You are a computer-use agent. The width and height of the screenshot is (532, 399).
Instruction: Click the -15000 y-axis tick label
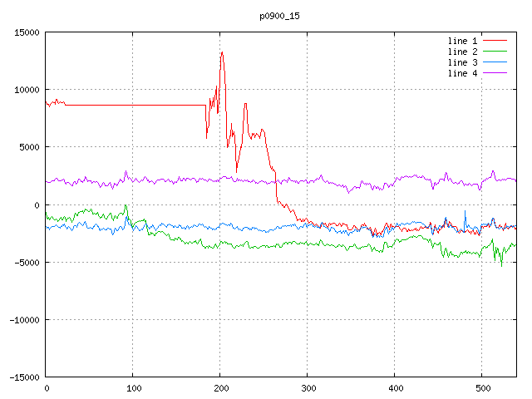coord(23,377)
